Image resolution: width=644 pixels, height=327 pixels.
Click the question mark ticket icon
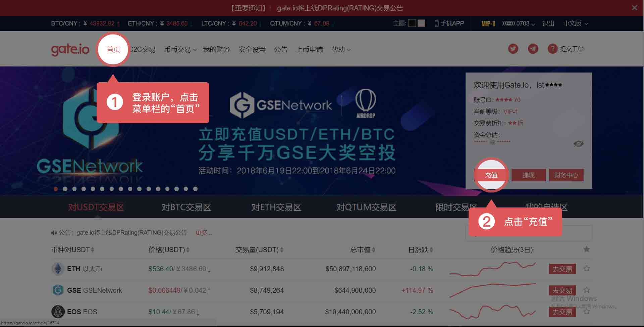pos(552,49)
